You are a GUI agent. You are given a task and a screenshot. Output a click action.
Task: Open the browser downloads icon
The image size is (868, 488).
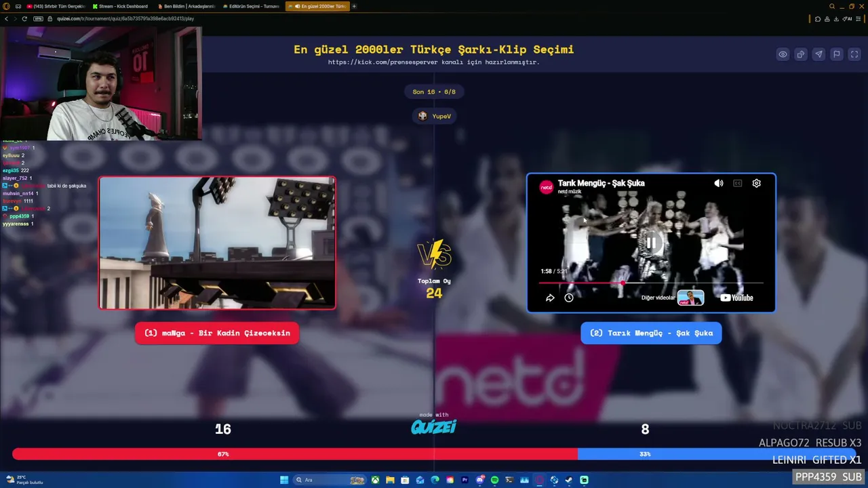point(836,18)
